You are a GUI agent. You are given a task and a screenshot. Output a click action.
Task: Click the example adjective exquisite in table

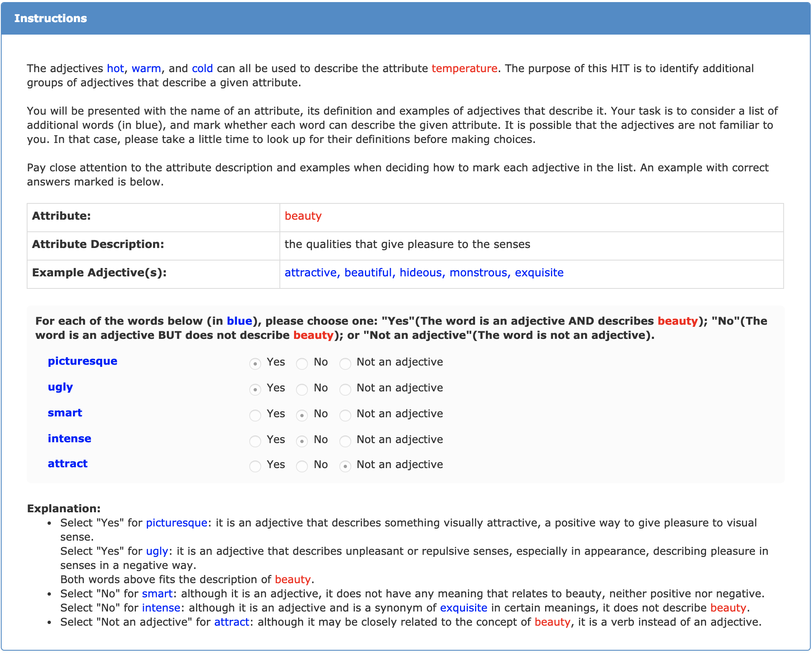(539, 273)
